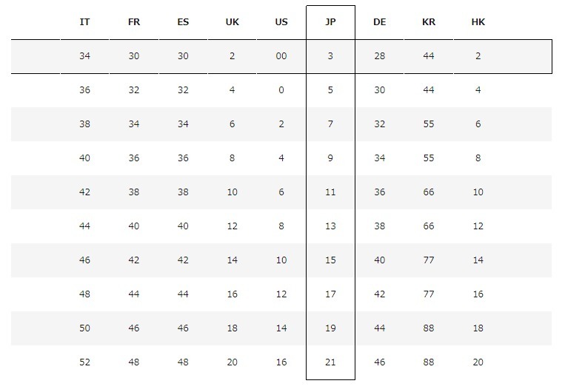Image resolution: width=565 pixels, height=392 pixels.
Task: Click the DE column header
Action: point(379,22)
